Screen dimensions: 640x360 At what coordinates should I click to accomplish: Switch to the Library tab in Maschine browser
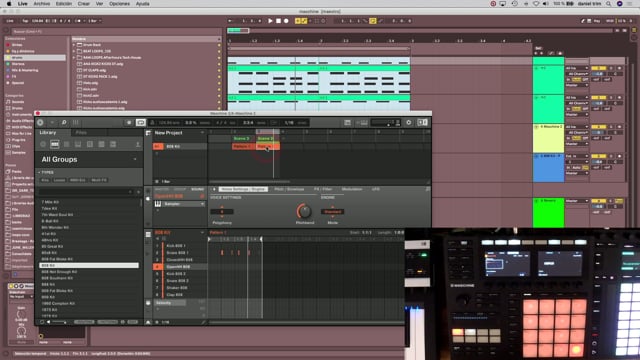click(48, 133)
